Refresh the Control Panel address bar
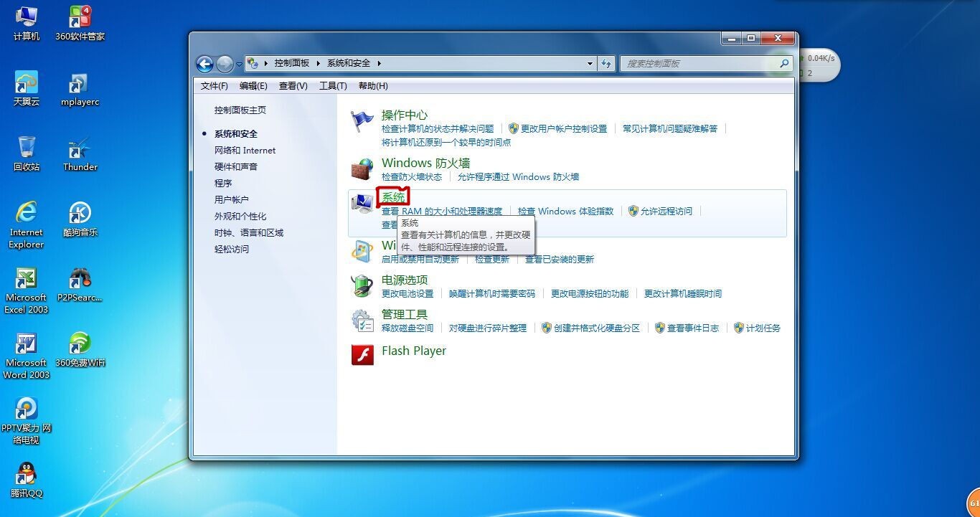 pos(607,64)
